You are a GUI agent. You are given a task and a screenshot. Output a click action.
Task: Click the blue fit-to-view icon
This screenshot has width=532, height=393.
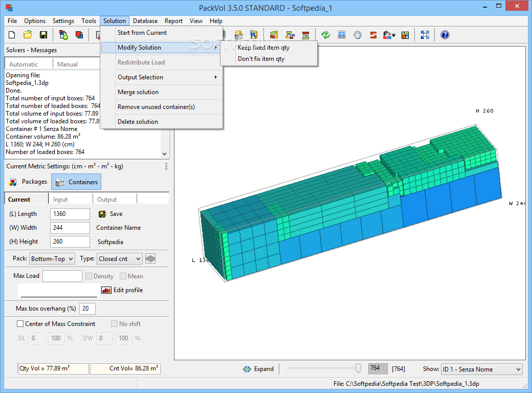click(425, 35)
